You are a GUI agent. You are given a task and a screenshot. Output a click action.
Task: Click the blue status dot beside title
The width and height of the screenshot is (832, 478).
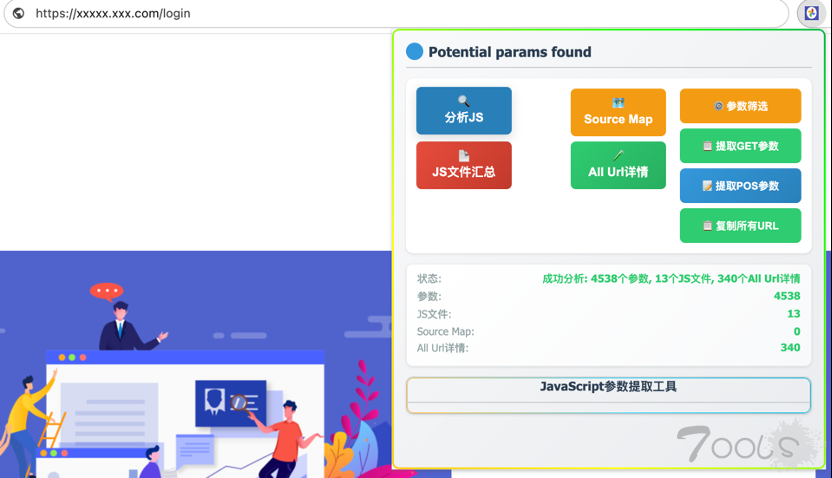point(414,51)
